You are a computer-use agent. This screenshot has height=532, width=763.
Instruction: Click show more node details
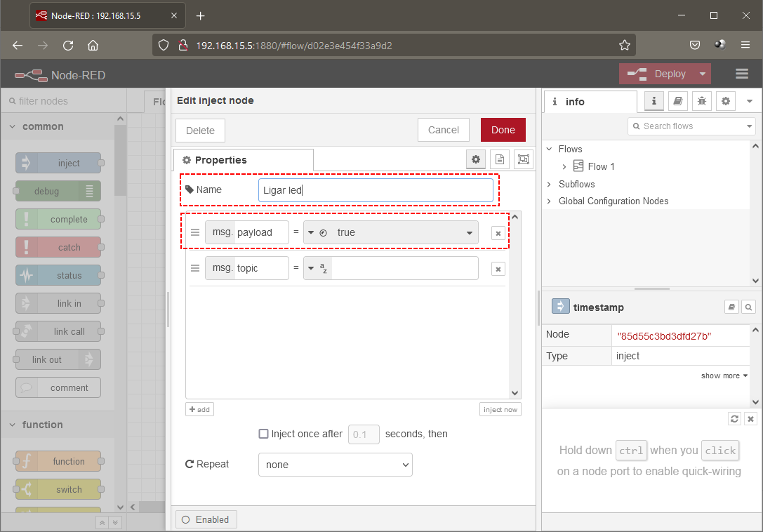coord(724,375)
